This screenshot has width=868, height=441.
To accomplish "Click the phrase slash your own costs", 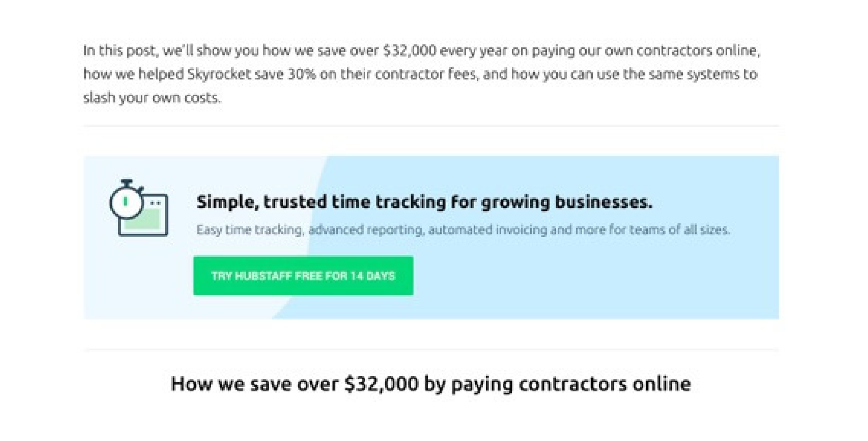I will click(152, 97).
